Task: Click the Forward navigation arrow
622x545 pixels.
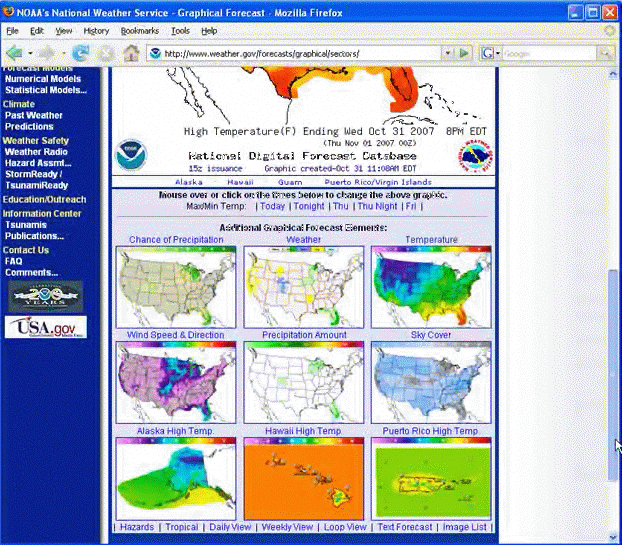Action: tap(48, 53)
